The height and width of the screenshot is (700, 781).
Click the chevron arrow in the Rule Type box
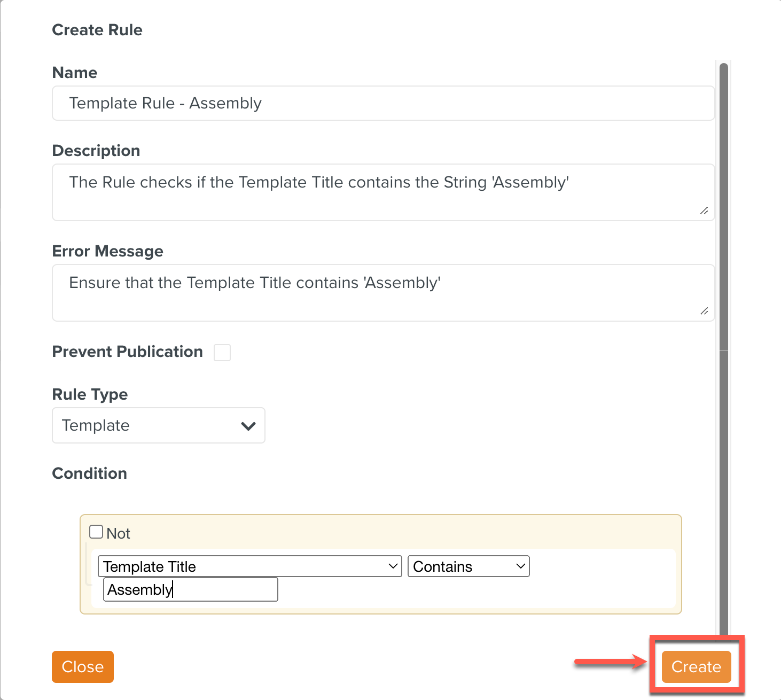[x=248, y=426]
